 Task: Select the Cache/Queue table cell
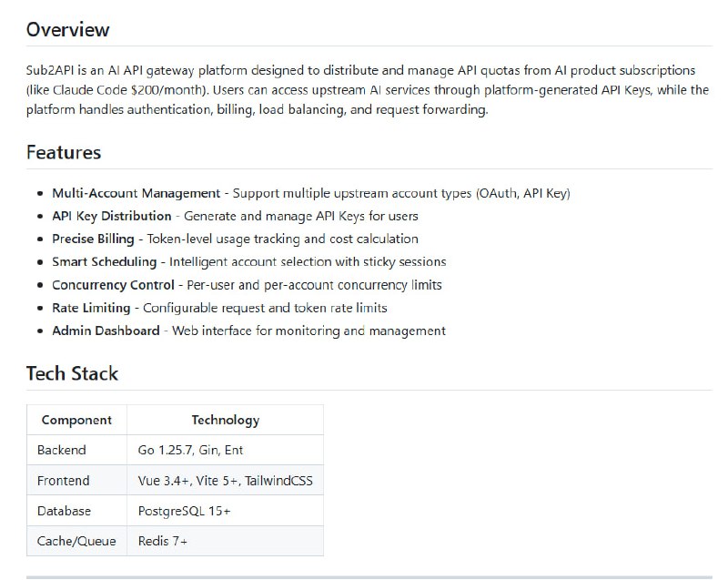click(76, 541)
